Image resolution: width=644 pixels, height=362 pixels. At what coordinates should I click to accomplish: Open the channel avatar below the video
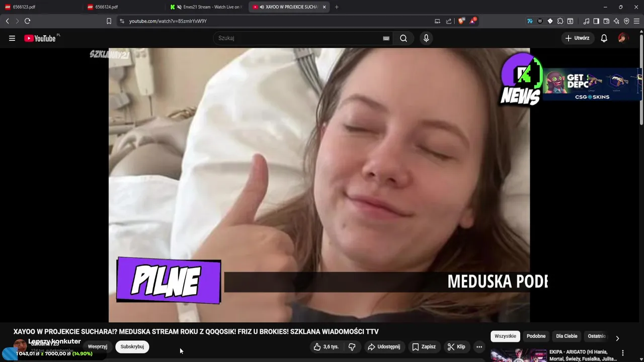[20, 346]
